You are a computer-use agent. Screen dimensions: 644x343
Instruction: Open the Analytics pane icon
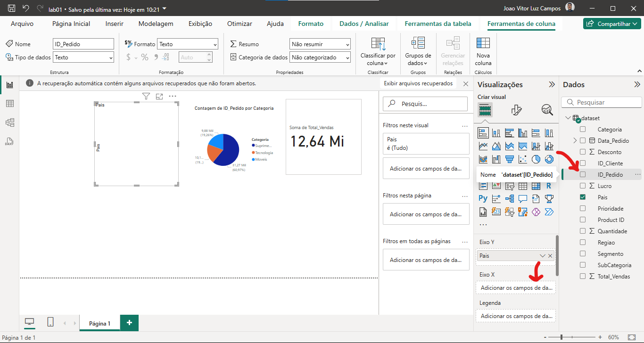click(x=547, y=110)
